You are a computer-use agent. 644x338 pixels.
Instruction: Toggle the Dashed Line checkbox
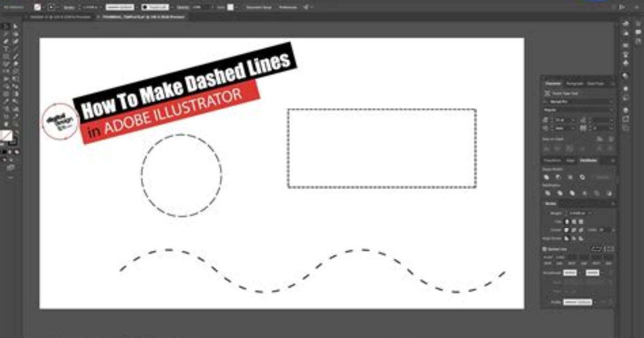[544, 249]
